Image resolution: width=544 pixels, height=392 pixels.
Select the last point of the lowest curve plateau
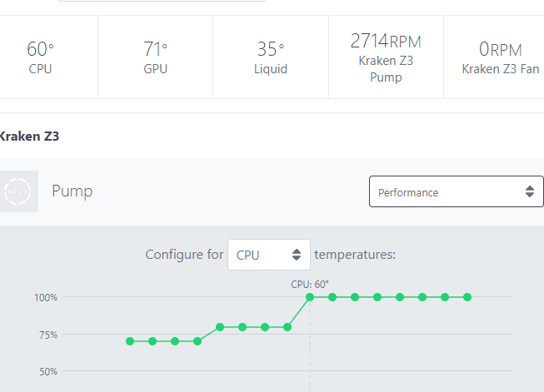coord(197,341)
